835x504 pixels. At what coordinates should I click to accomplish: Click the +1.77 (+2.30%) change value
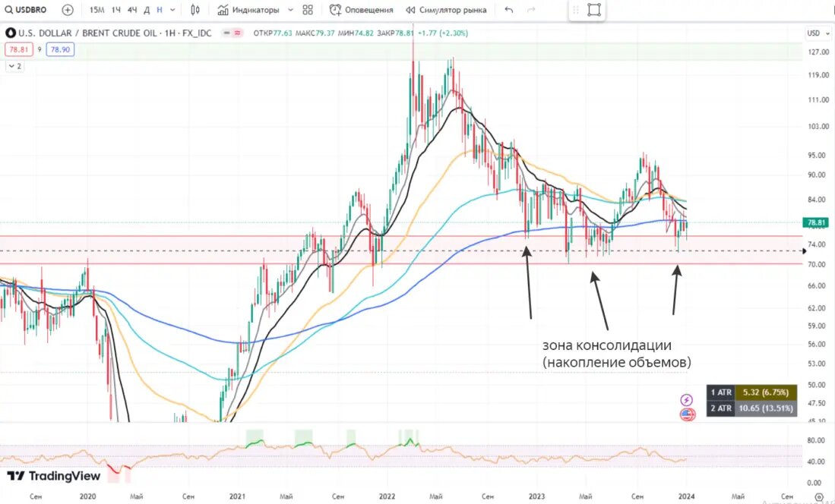pos(443,33)
